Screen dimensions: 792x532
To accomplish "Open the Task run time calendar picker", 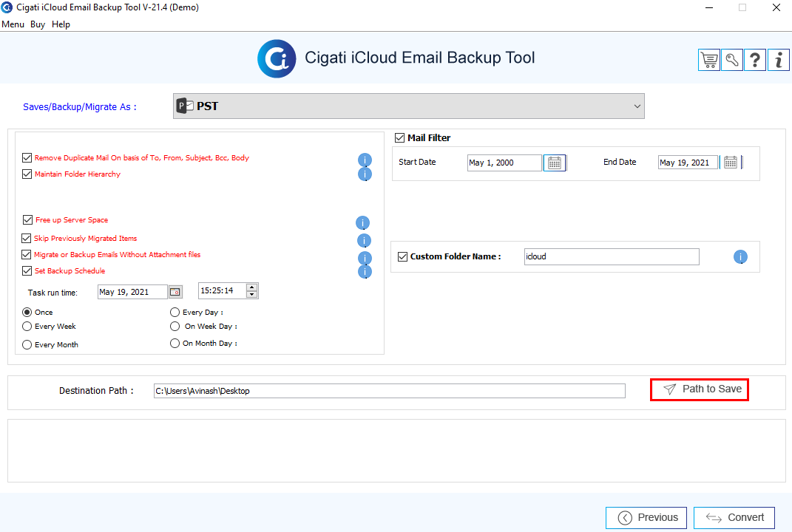I will click(x=175, y=292).
